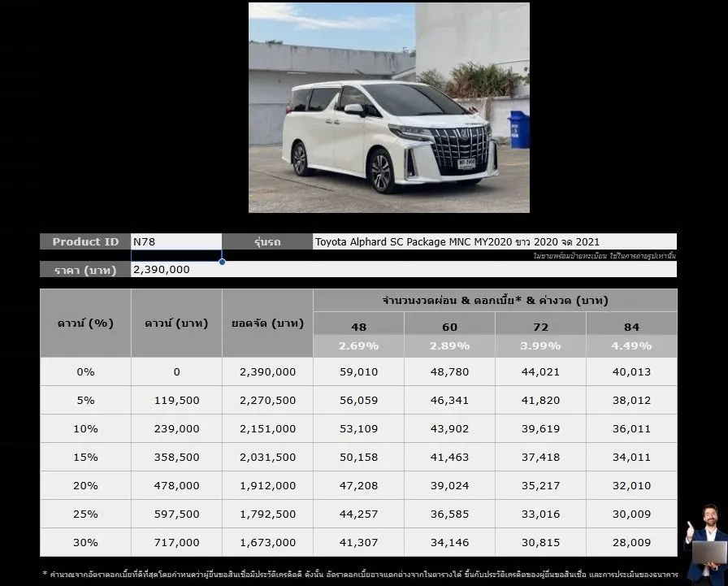Click the down amount 0 in the 0% row
728x586 pixels.
(176, 371)
